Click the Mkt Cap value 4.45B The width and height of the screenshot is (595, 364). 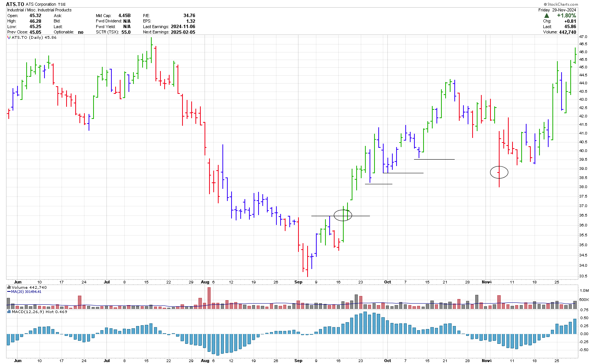tap(124, 16)
